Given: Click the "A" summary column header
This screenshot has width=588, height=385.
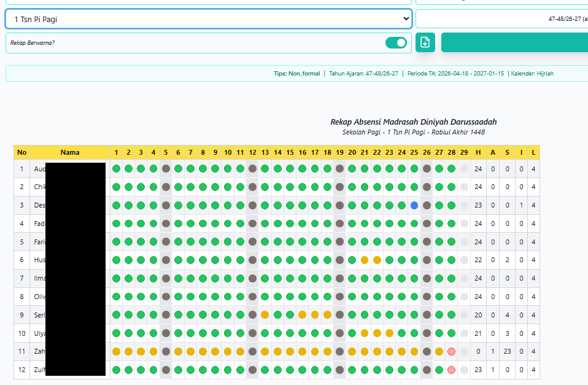Looking at the screenshot, I should 493,152.
